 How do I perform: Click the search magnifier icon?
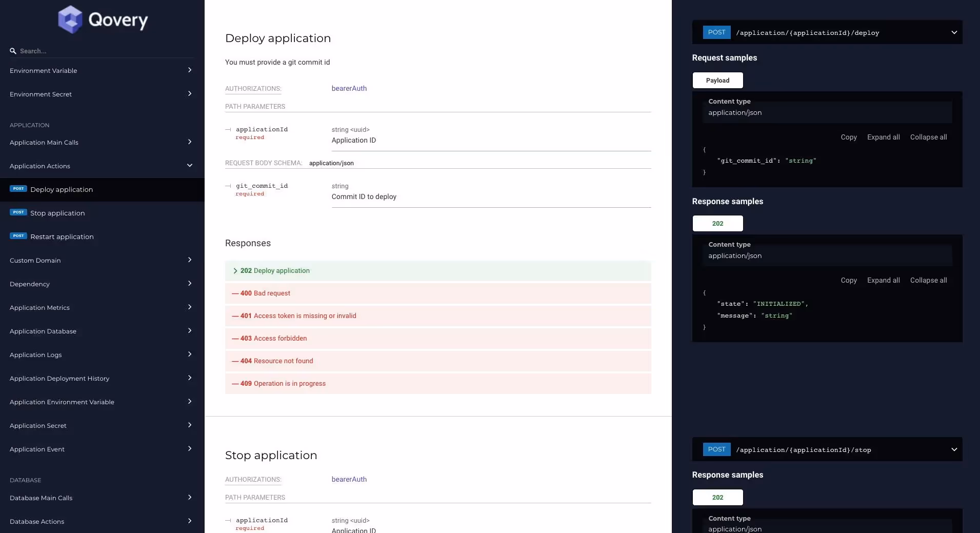coord(13,51)
